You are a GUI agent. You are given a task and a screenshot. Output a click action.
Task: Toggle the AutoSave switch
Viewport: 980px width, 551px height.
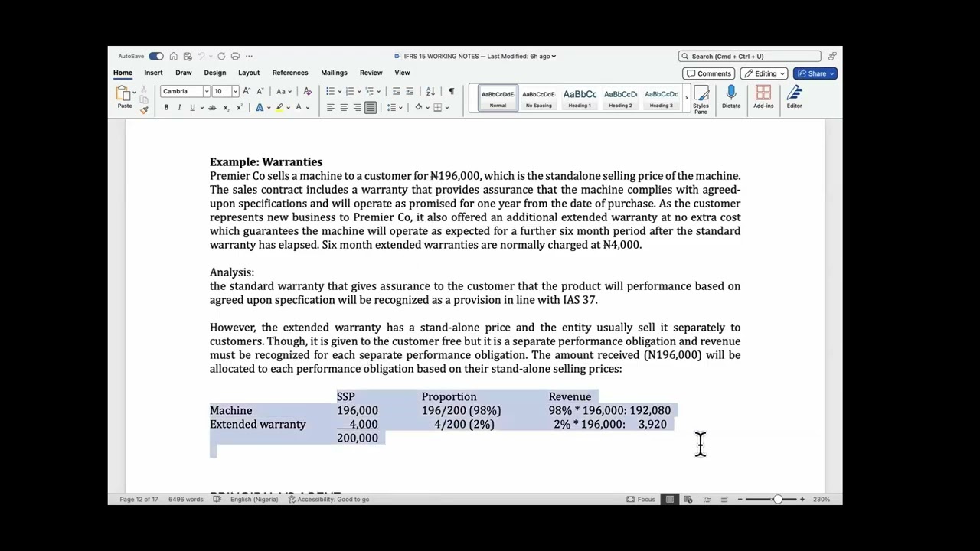pos(155,56)
